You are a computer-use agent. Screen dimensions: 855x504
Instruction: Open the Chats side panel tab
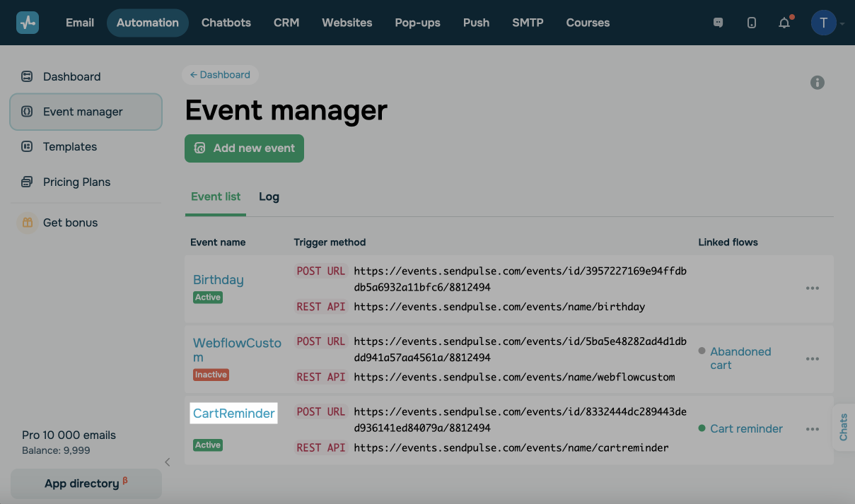(x=844, y=427)
